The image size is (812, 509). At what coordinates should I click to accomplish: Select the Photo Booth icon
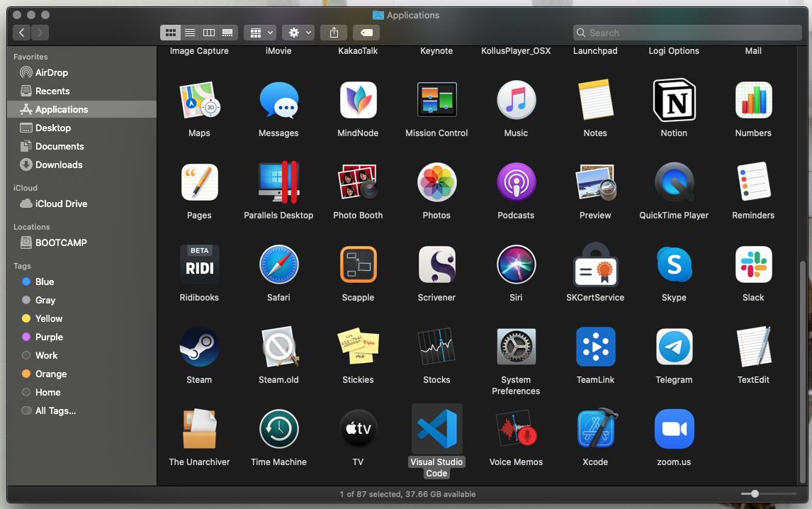click(358, 182)
